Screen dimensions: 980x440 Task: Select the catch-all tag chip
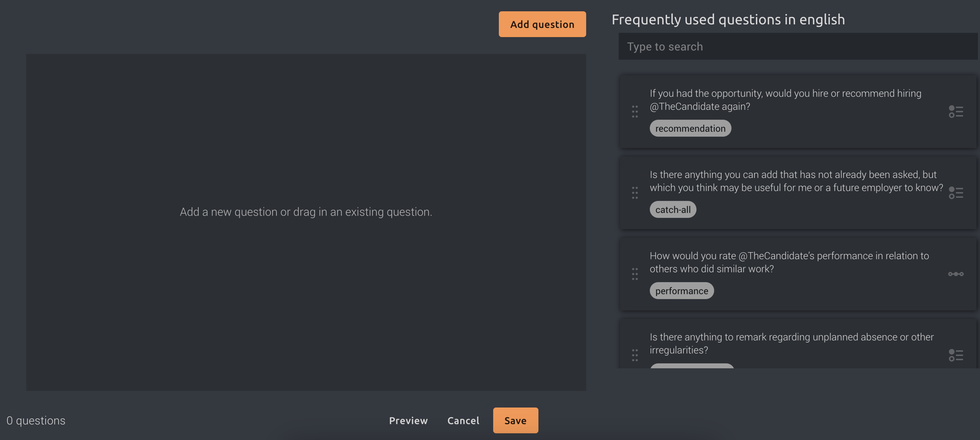[x=673, y=209]
